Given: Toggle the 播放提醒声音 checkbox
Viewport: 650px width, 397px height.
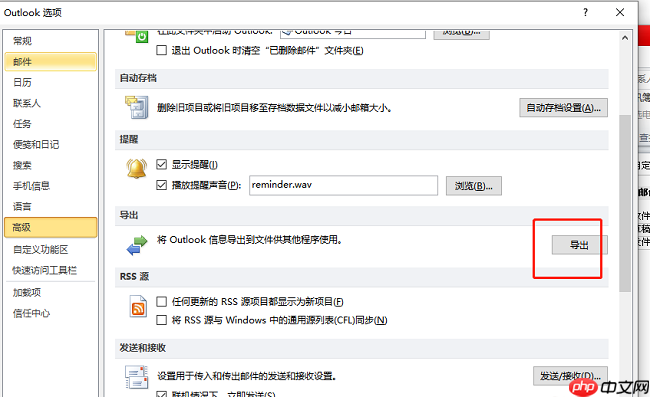Looking at the screenshot, I should tap(162, 185).
